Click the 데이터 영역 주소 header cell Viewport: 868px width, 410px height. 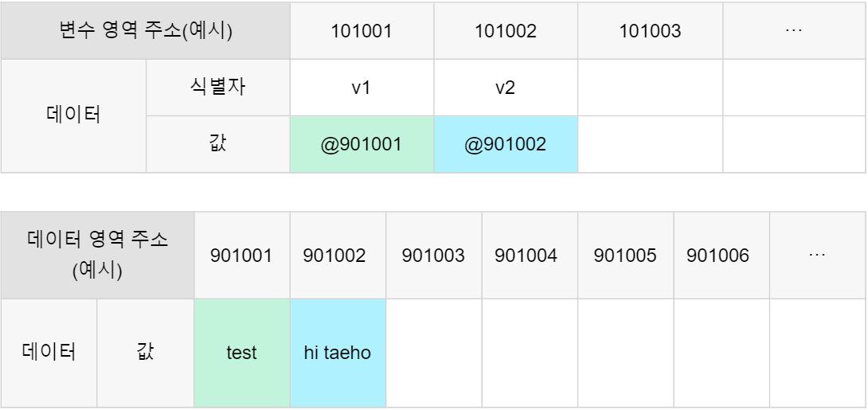pyautogui.click(x=97, y=255)
